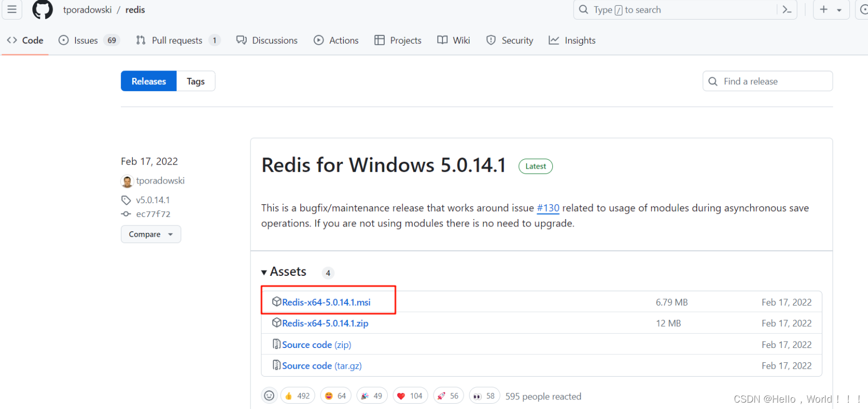Open 'Redis for Windows 5.0.14.1' release title
Image resolution: width=868 pixels, height=409 pixels.
pos(384,166)
